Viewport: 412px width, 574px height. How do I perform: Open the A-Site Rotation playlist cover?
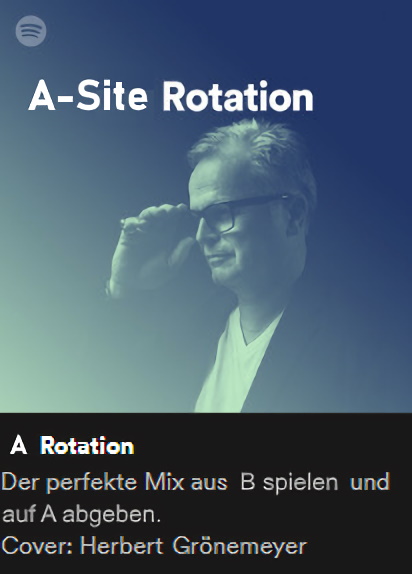[206, 206]
